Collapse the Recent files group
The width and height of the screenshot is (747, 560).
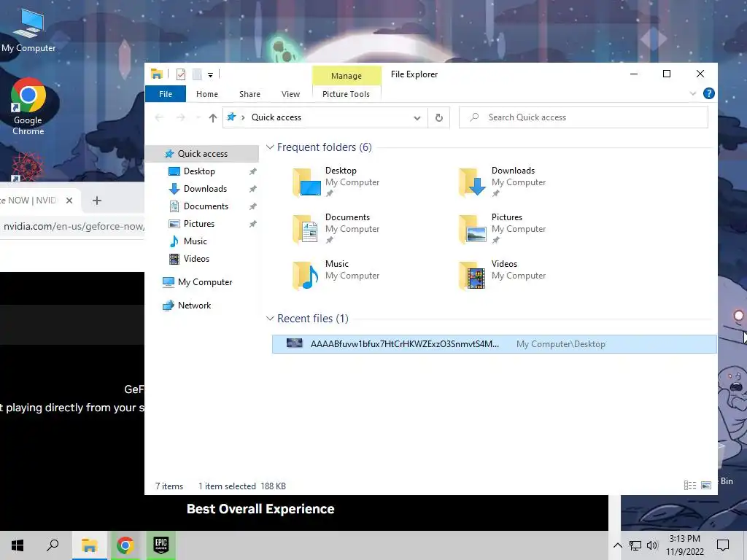(270, 318)
